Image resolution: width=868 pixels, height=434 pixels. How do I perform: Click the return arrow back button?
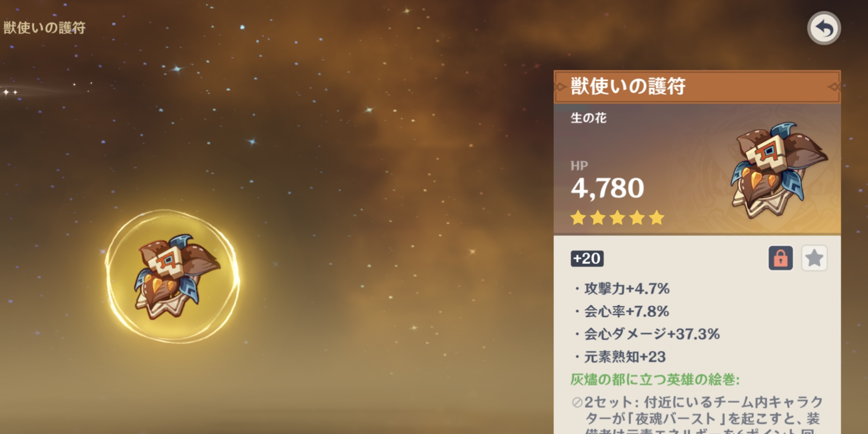point(824,28)
